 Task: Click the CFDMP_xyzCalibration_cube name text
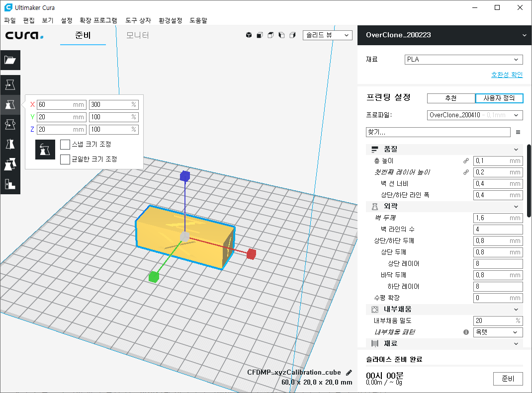294,372
